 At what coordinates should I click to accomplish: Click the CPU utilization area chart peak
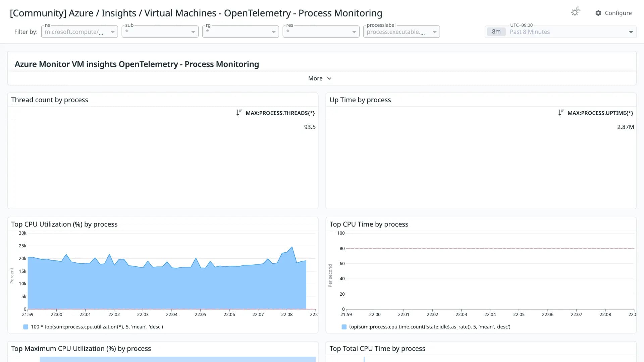(x=292, y=247)
